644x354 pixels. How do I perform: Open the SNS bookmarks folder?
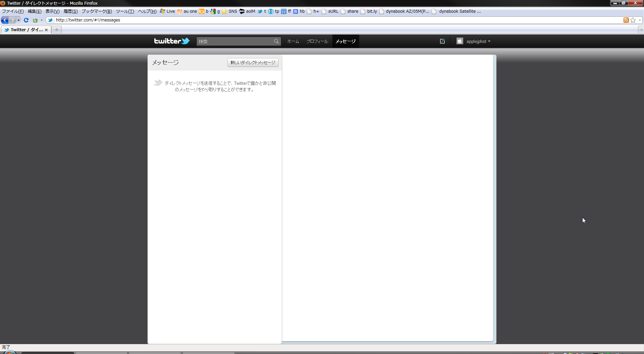[229, 11]
